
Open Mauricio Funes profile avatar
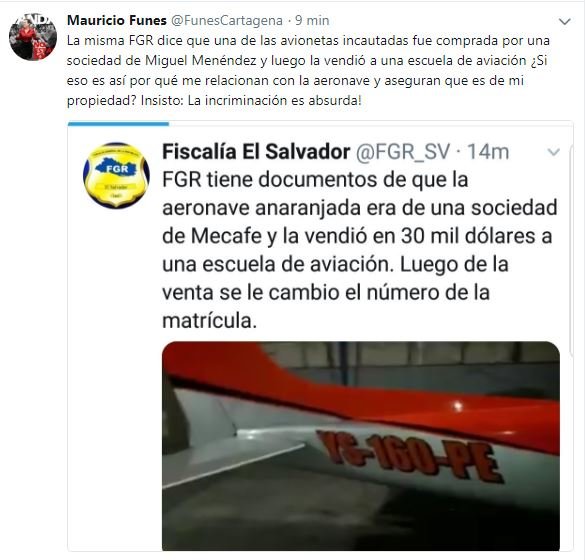(33, 37)
